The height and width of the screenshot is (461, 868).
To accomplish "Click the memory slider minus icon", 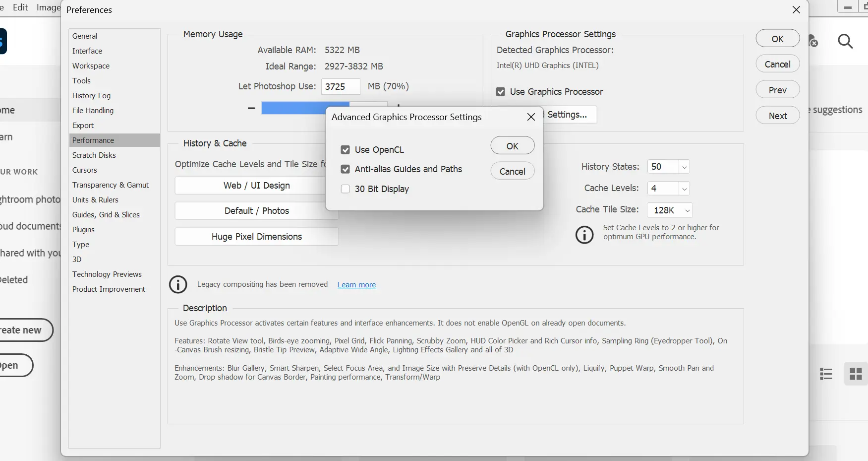I will coord(251,108).
